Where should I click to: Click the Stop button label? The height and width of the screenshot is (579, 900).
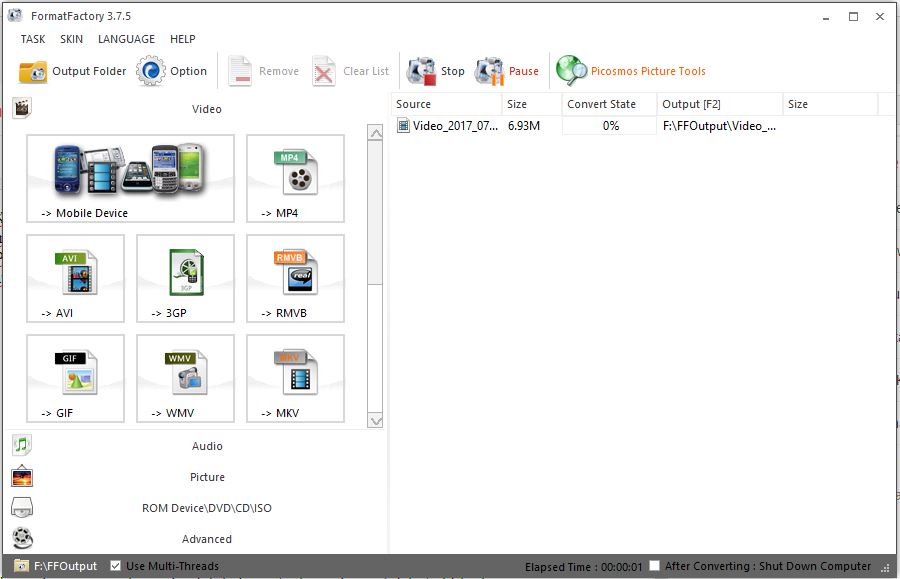coord(452,71)
